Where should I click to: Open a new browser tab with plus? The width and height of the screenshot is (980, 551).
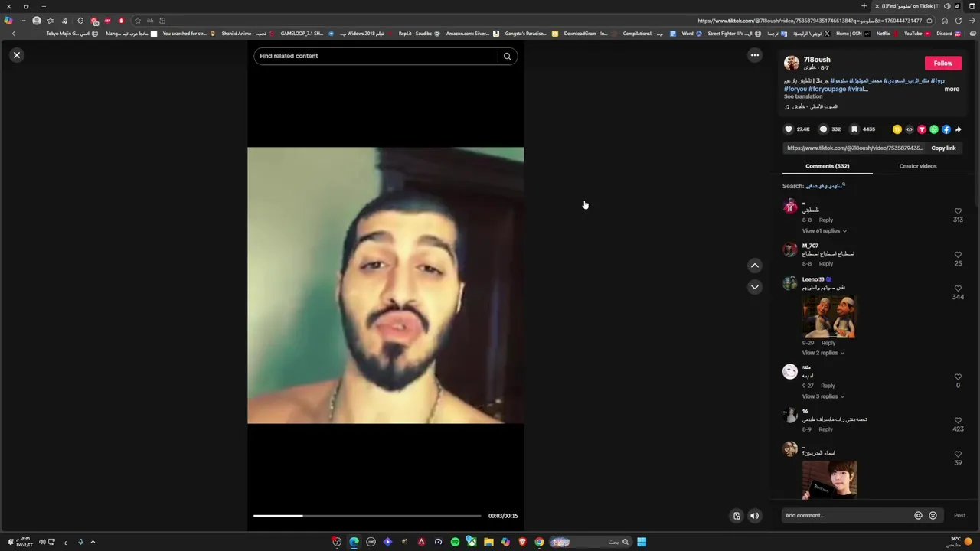(864, 6)
